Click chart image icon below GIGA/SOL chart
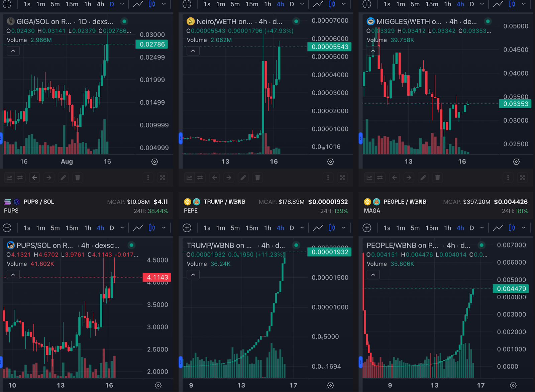Screen dimensions: 535x392 (9, 178)
